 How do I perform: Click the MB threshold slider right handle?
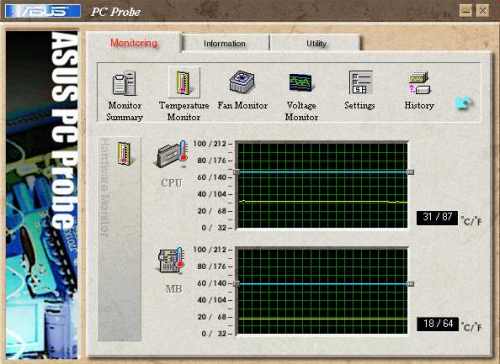pyautogui.click(x=411, y=284)
